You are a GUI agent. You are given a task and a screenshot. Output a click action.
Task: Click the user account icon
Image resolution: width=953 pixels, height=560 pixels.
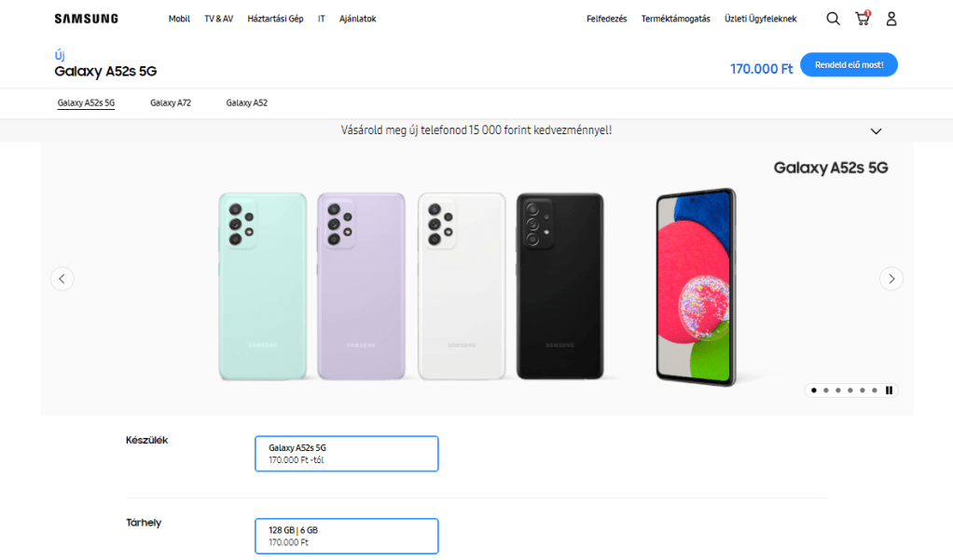coord(891,19)
